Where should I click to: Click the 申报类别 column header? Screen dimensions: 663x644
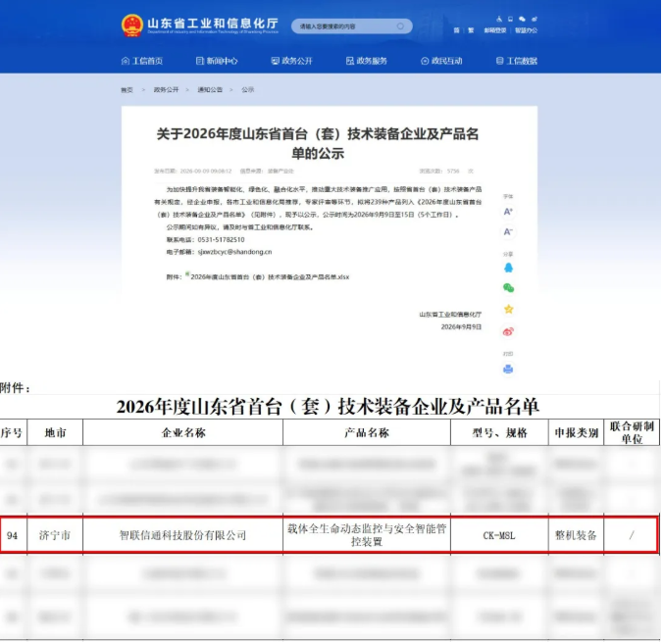tap(577, 432)
